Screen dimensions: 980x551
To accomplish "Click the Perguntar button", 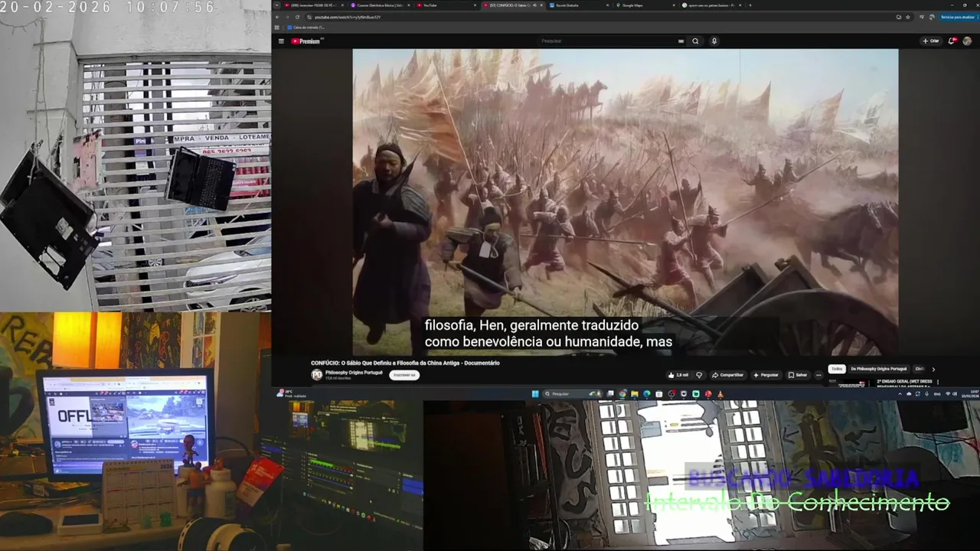I will coord(766,375).
